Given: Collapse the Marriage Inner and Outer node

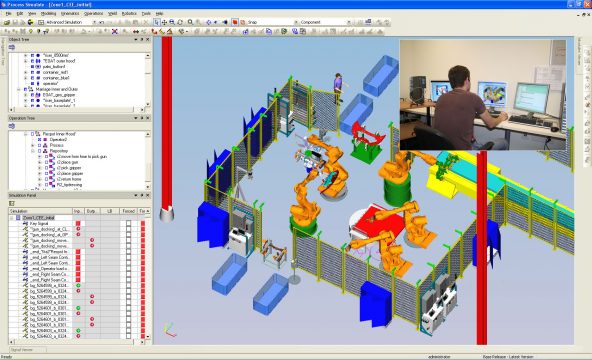Looking at the screenshot, I should pos(18,89).
